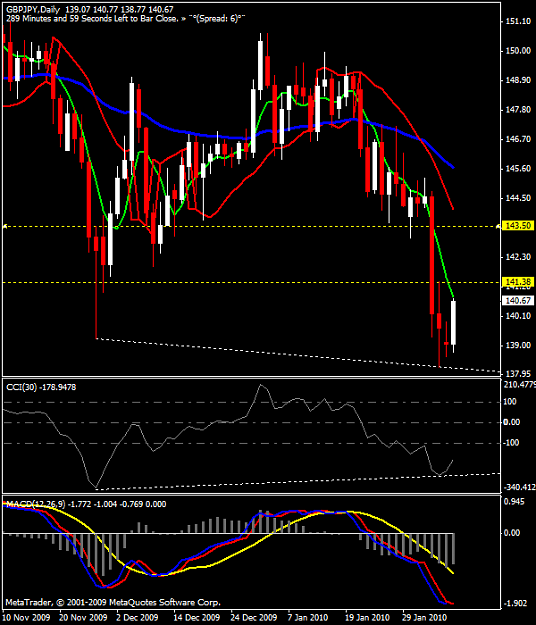The height and width of the screenshot is (625, 536).
Task: Select the 14 Dec 2009 date label
Action: point(196,617)
